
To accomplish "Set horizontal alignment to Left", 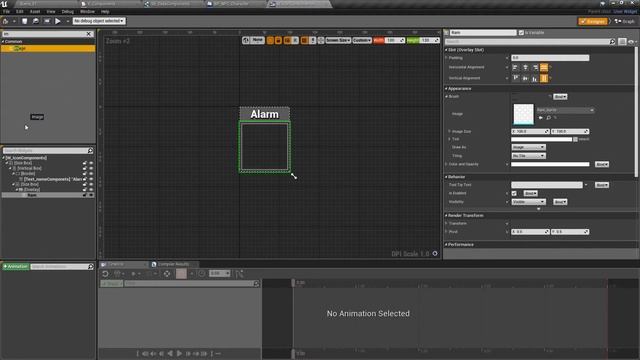I will click(516, 67).
